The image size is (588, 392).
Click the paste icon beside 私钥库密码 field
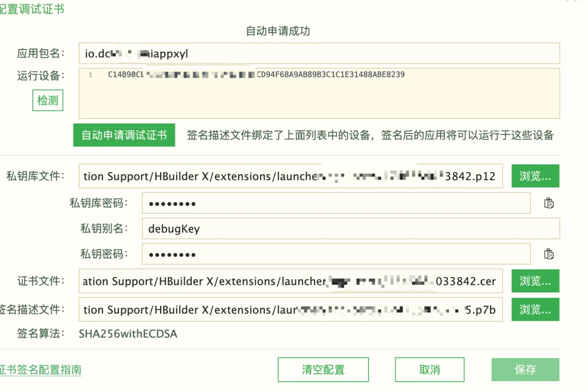pyautogui.click(x=549, y=204)
